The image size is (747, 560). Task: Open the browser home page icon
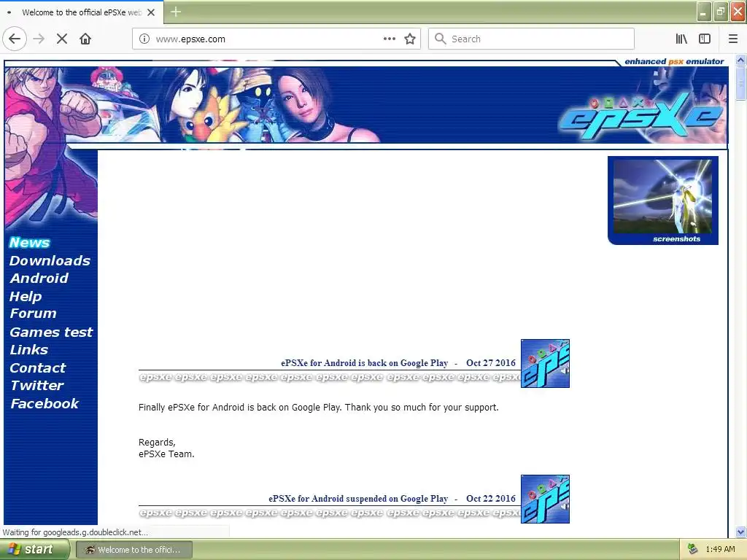click(x=85, y=39)
